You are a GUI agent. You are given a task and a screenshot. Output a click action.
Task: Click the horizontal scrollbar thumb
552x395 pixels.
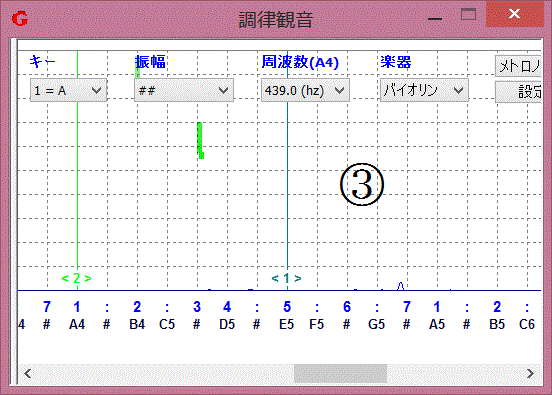point(340,374)
